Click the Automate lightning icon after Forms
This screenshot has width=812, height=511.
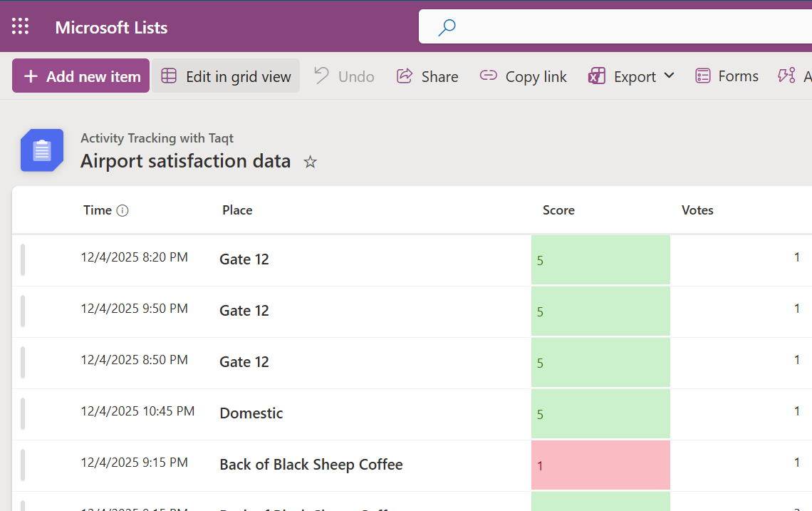(786, 76)
